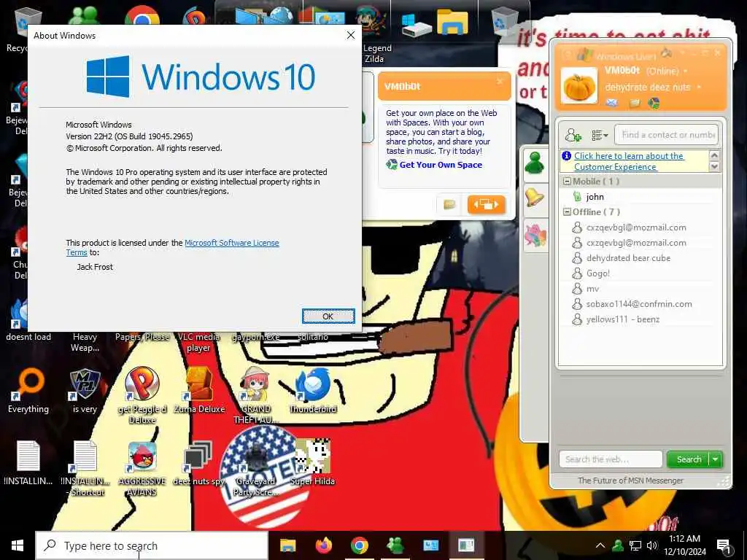Open the !INSTALLIN... text file icon

[x=28, y=463]
